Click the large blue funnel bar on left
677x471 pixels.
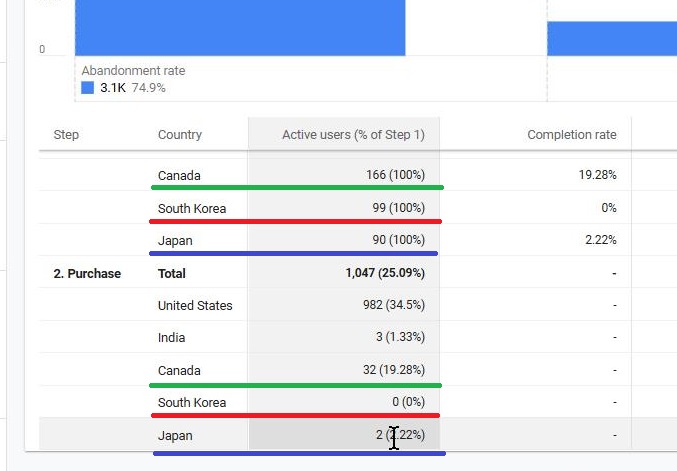click(240, 28)
